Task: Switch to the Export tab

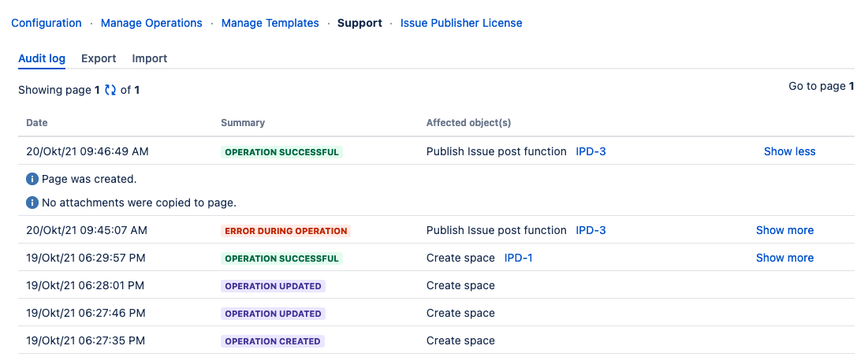Action: coord(99,58)
